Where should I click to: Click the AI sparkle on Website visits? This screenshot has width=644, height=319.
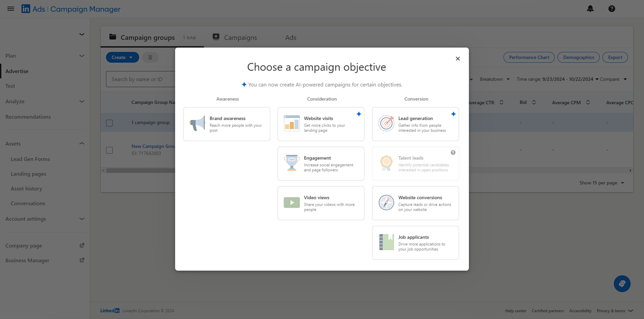(x=359, y=114)
